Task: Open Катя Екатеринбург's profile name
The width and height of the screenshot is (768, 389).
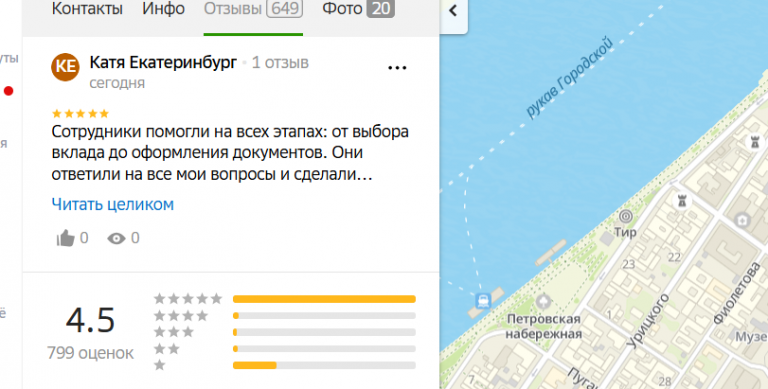Action: pyautogui.click(x=163, y=63)
